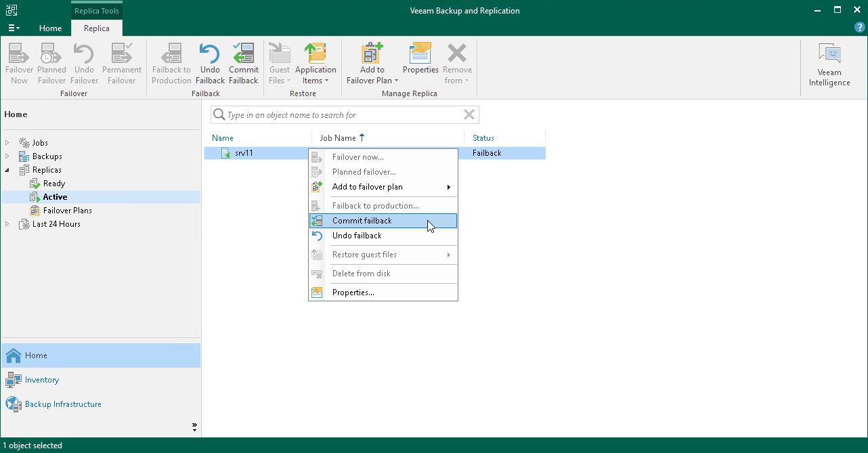The width and height of the screenshot is (868, 453).
Task: Expand navigation pane with the chevron button
Action: pos(194,427)
